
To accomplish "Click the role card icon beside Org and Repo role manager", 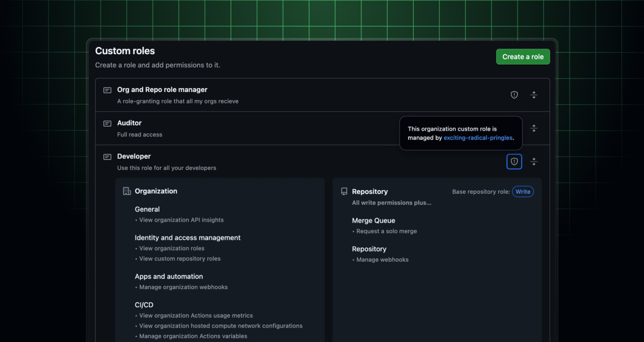I will [107, 90].
